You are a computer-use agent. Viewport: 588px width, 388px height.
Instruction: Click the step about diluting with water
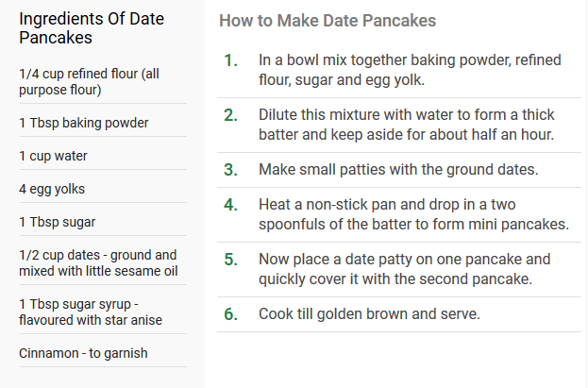407,125
